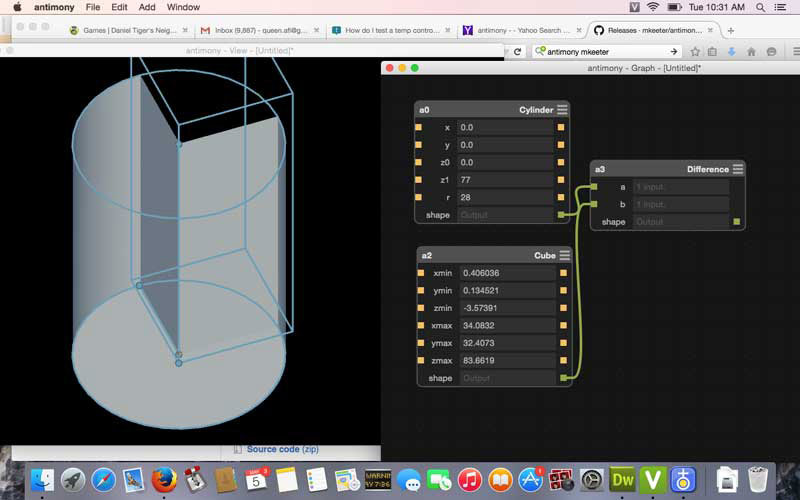Open the Cylinder node hamburger menu
Image resolution: width=800 pixels, height=500 pixels.
[562, 110]
